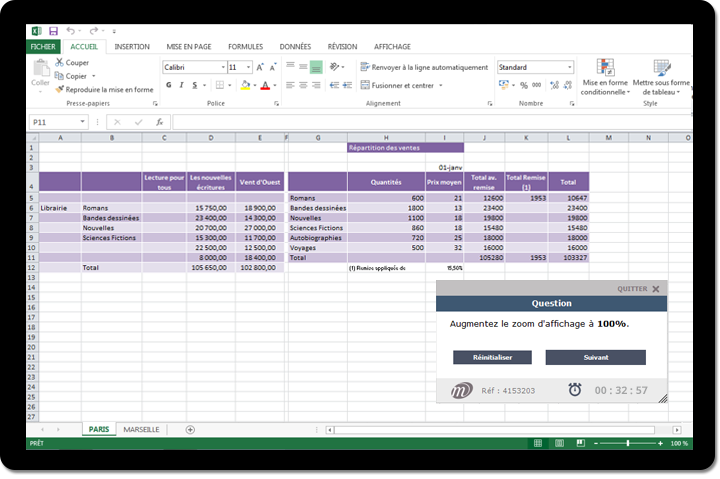Open the Calibri font name dropdown
Image resolution: width=720 pixels, height=479 pixels.
(221, 67)
